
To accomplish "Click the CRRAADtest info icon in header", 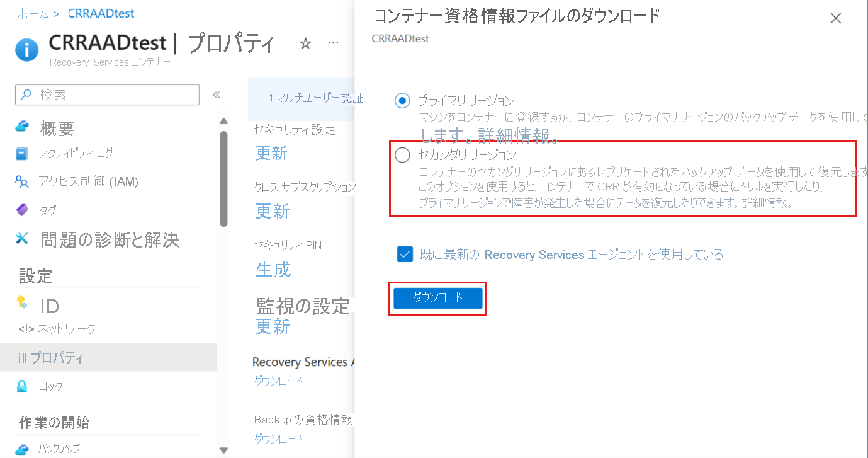I will (26, 49).
